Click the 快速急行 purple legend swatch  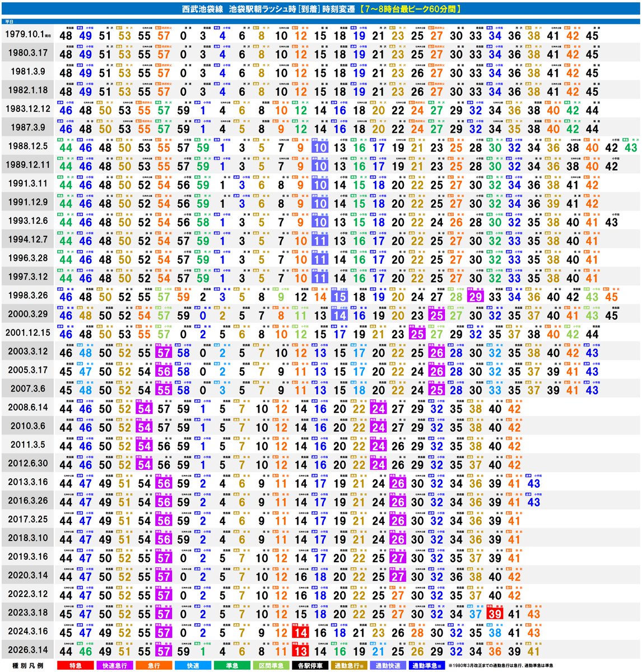click(x=114, y=666)
